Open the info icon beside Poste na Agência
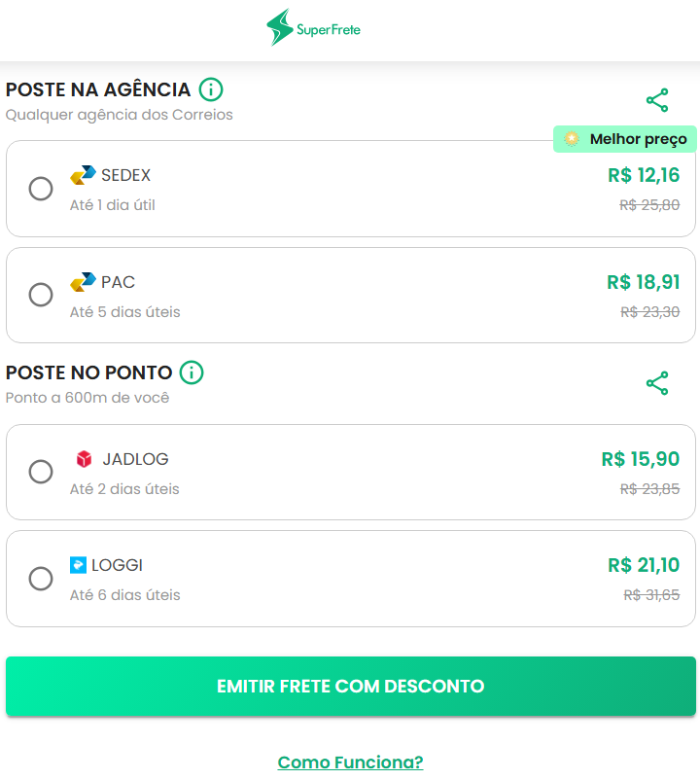 (x=211, y=89)
